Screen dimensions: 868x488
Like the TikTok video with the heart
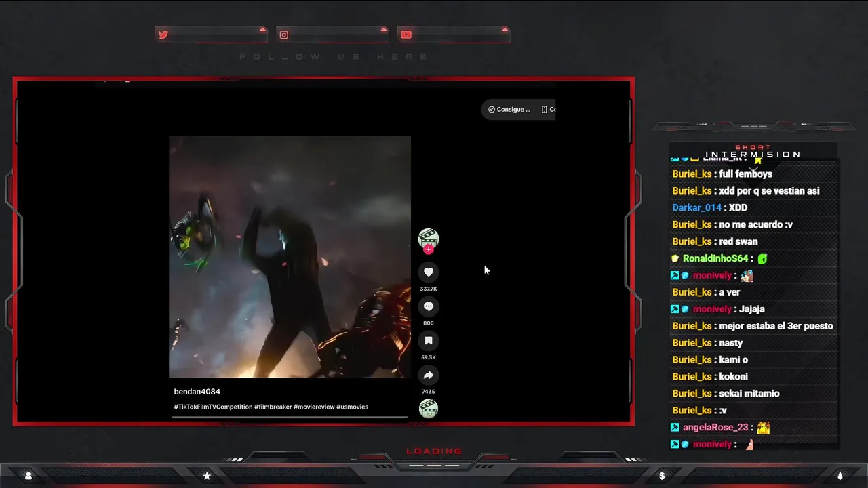click(x=429, y=272)
